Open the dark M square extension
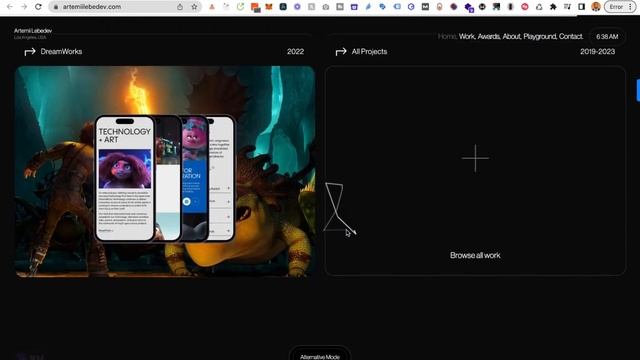640x360 pixels. pos(425,7)
